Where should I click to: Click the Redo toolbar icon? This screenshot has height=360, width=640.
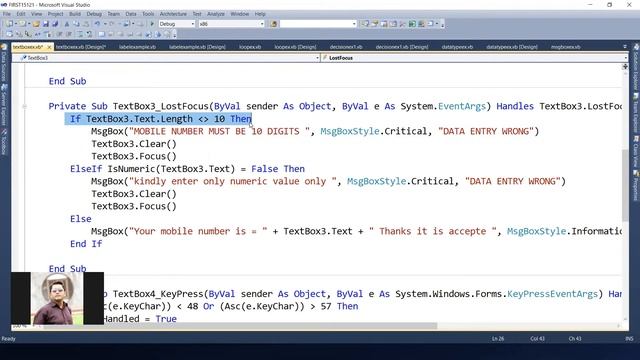(111, 24)
